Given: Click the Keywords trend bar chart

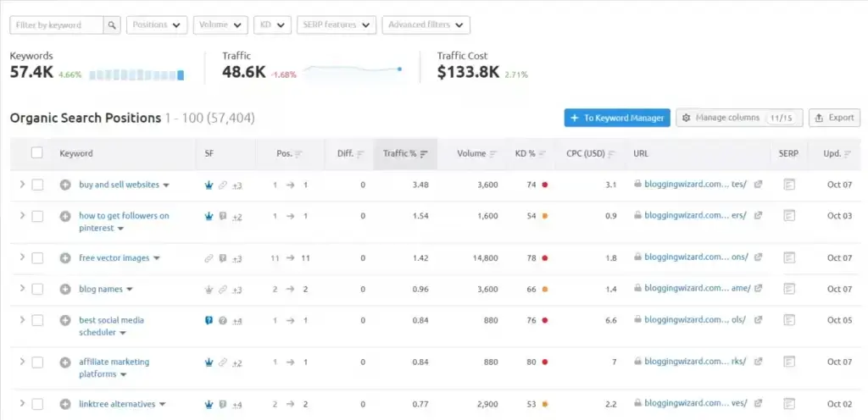Looking at the screenshot, I should (x=136, y=75).
